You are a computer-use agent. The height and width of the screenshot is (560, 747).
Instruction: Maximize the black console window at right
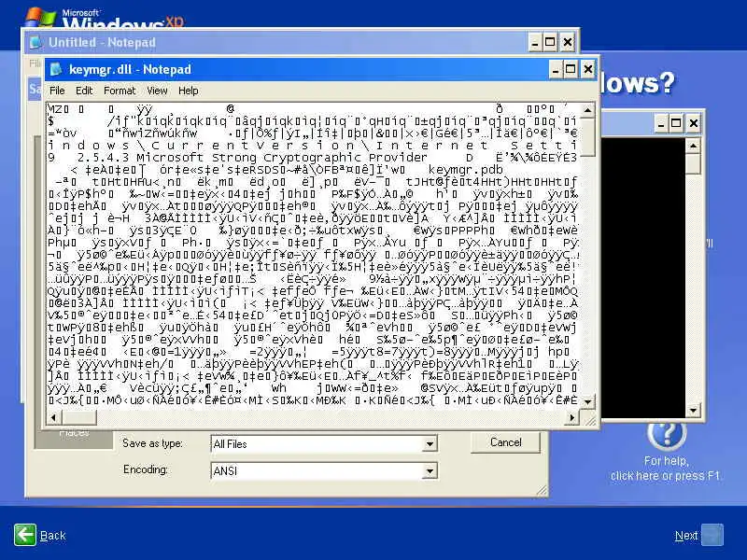click(x=676, y=124)
